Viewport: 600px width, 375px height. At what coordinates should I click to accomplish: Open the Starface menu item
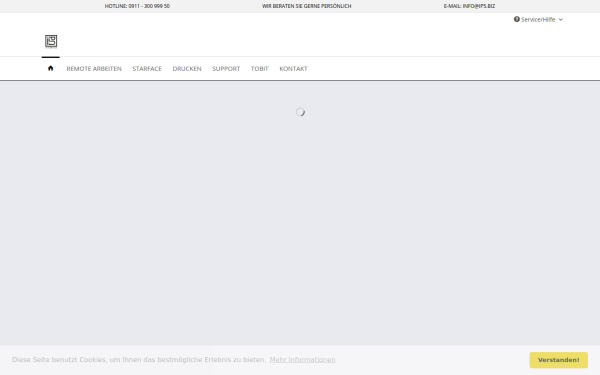point(147,68)
